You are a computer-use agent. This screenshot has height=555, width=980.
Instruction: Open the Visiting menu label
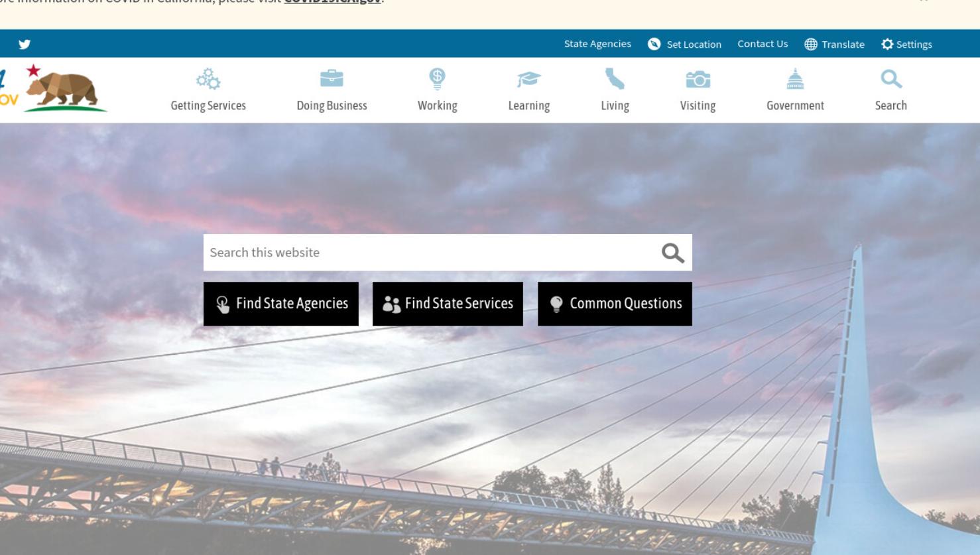698,105
